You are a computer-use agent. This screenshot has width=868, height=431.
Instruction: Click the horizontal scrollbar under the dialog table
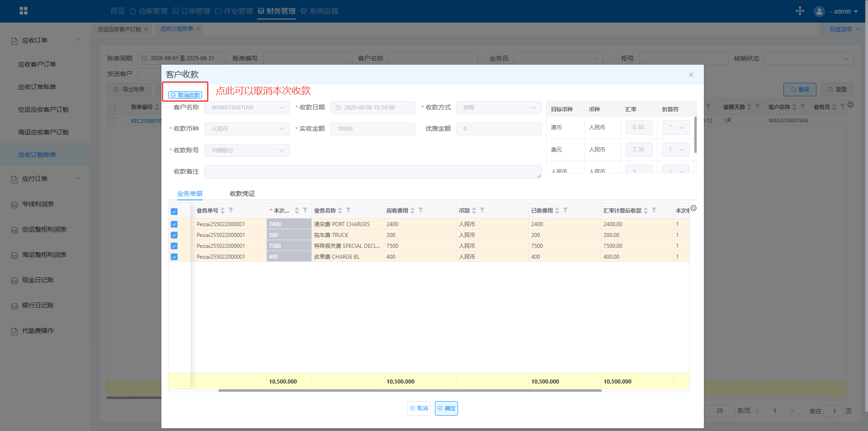[x=410, y=390]
